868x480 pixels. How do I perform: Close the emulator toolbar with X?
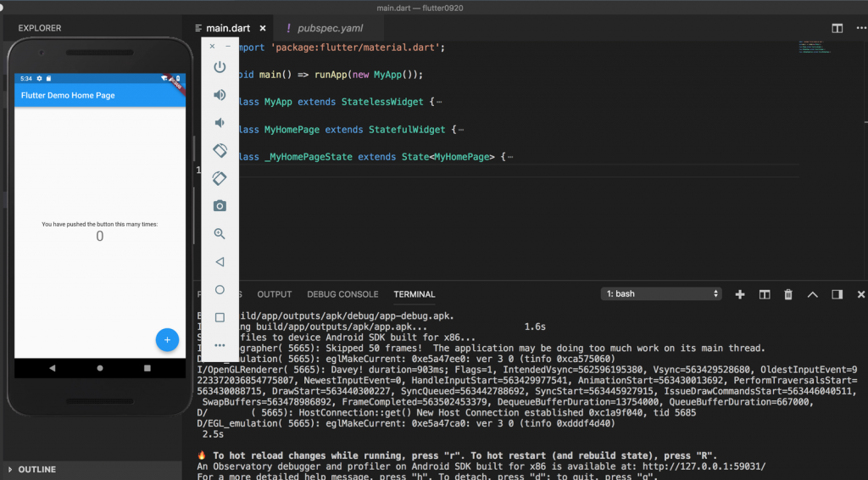[x=212, y=47]
